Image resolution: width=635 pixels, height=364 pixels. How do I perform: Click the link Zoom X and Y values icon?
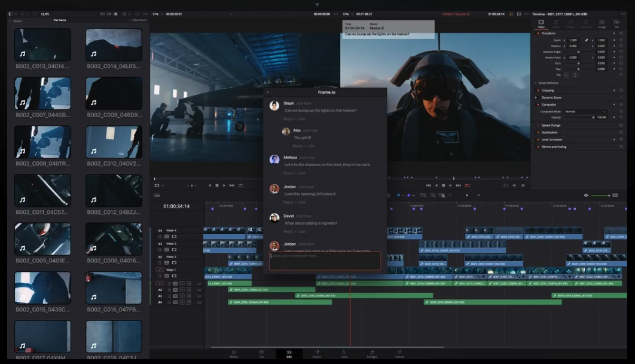click(x=585, y=40)
